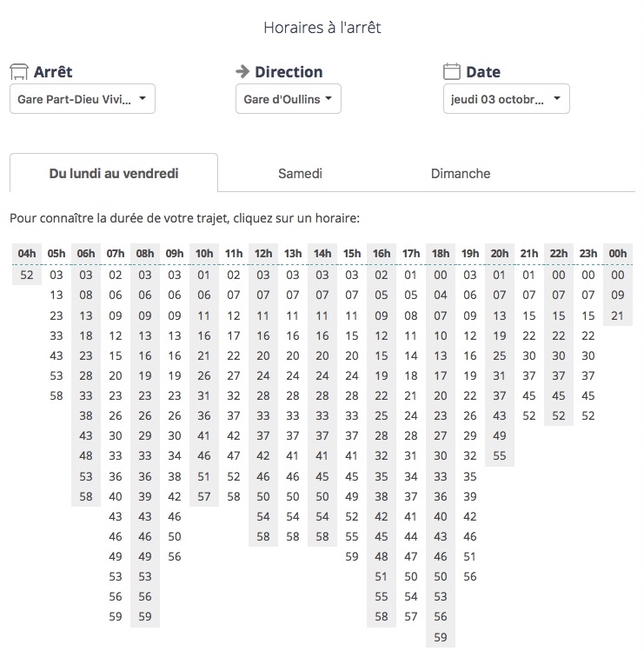The image size is (644, 651).
Task: Click the bus stop icon beside Arrêt
Action: (x=18, y=71)
